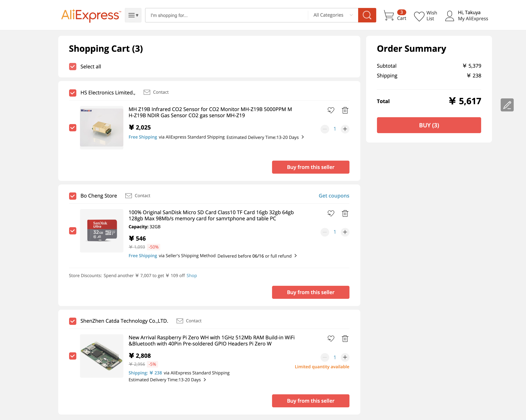Image resolution: width=526 pixels, height=420 pixels.
Task: Open the Wish List heart icon
Action: [419, 16]
